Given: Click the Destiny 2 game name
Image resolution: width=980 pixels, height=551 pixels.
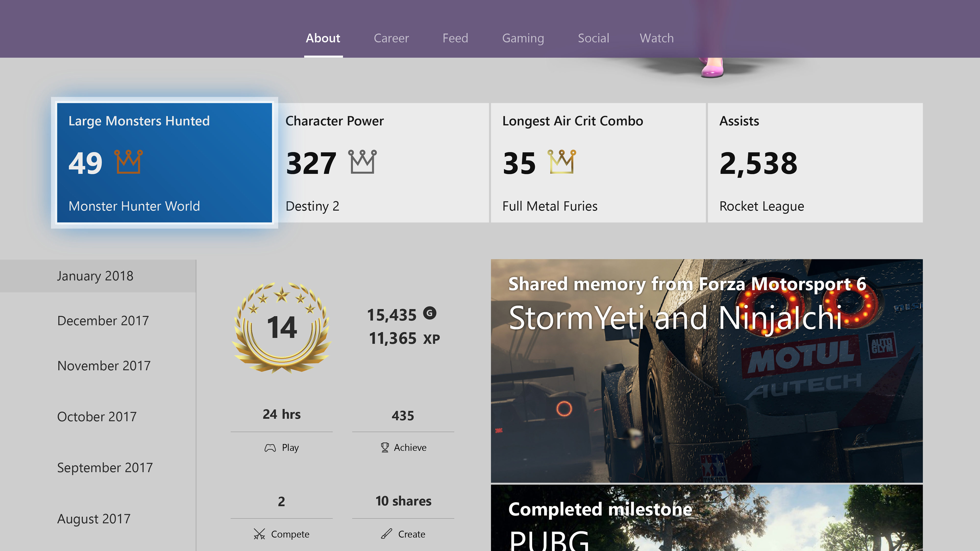Looking at the screenshot, I should pos(312,206).
